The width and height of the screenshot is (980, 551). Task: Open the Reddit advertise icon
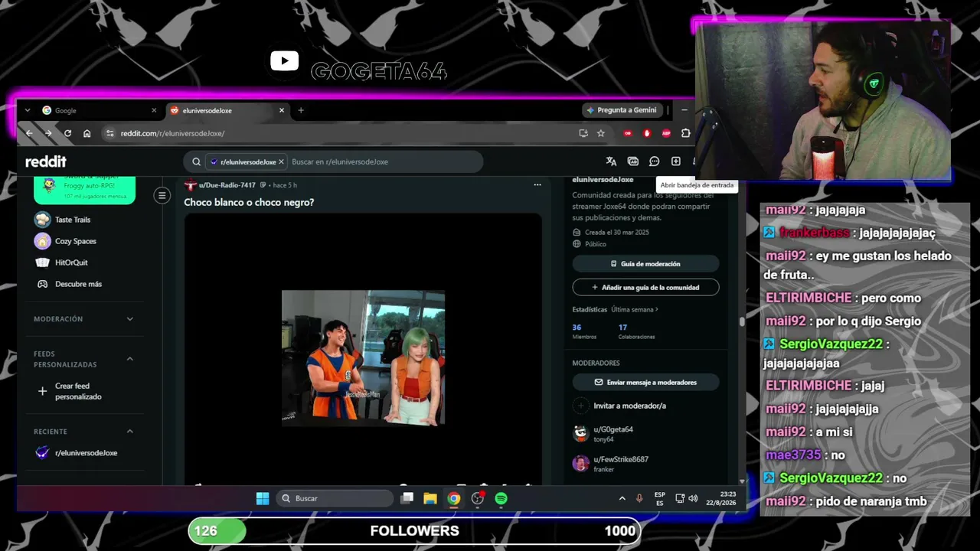(x=633, y=161)
